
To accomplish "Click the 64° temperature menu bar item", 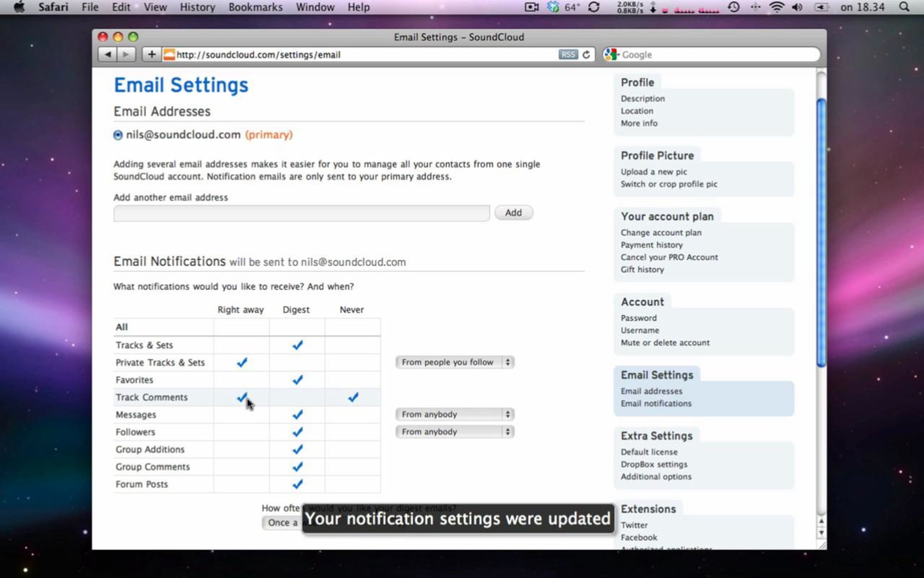I will tap(572, 7).
